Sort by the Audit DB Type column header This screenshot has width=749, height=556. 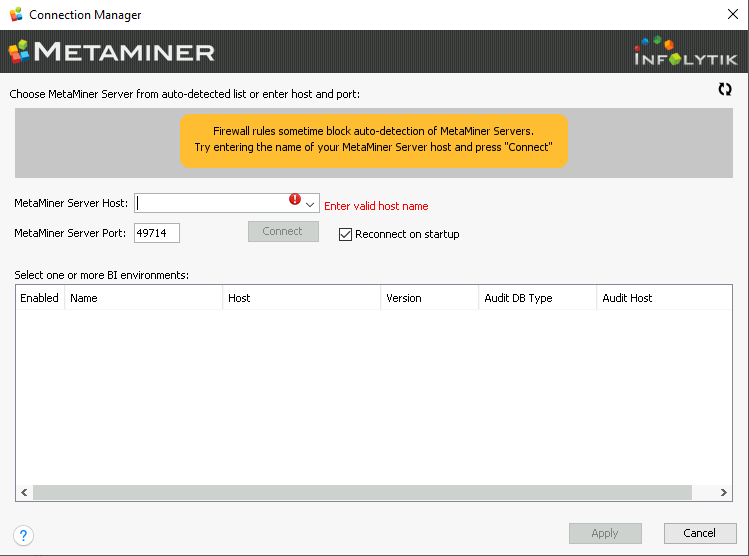point(538,298)
